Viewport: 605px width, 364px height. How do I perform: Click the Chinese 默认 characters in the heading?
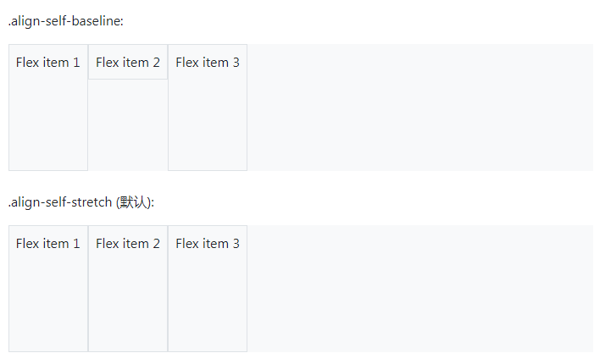(133, 202)
